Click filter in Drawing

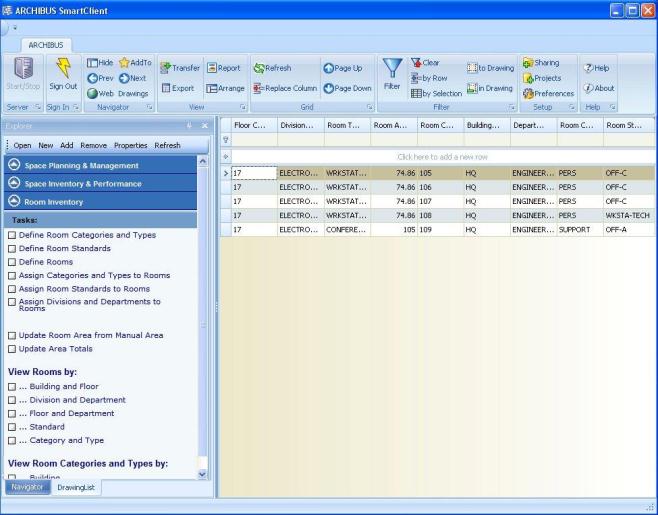click(490, 88)
